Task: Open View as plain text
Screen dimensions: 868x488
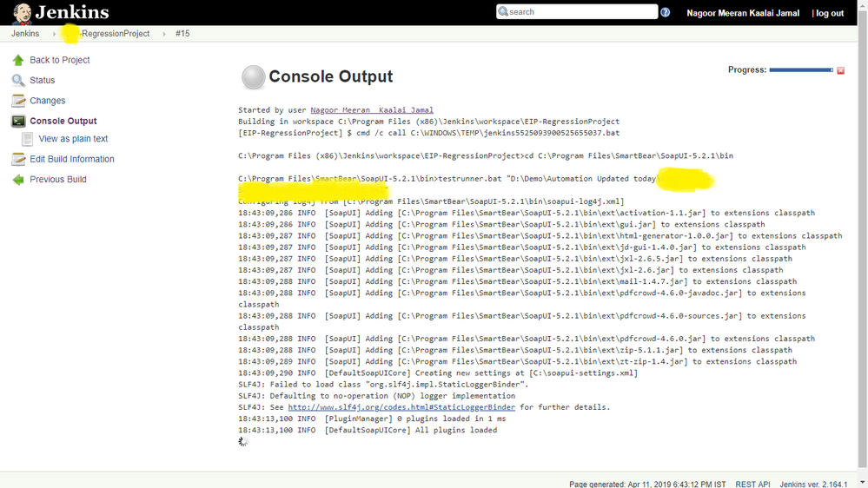Action: [x=73, y=139]
